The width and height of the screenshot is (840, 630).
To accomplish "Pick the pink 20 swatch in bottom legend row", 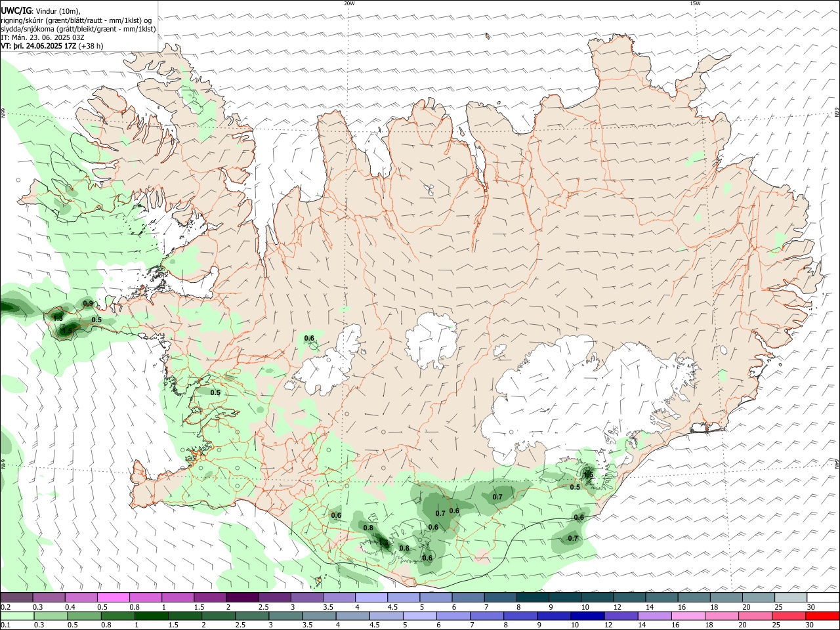I will (x=754, y=616).
